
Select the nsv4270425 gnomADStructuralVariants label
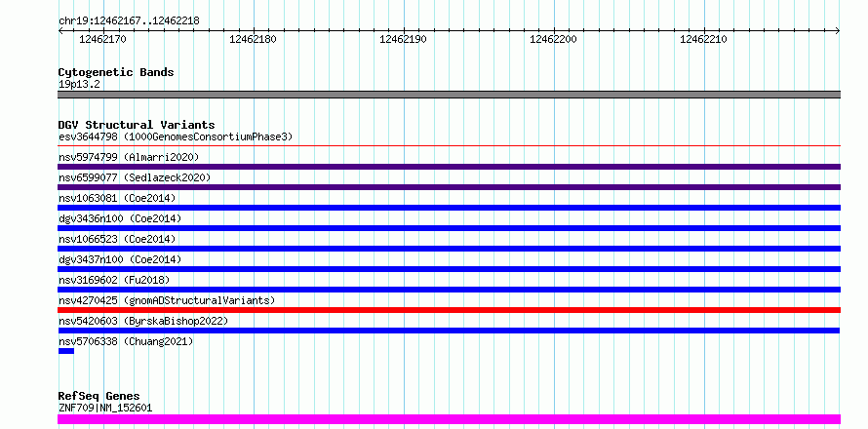167,300
